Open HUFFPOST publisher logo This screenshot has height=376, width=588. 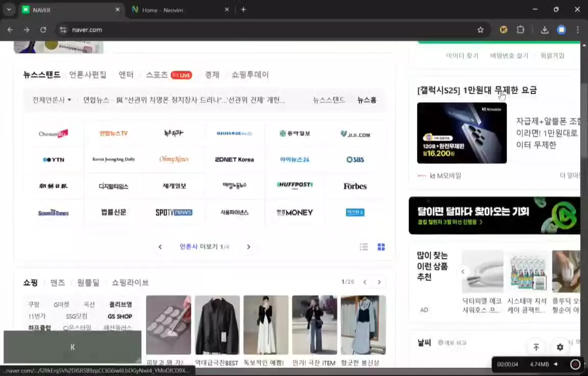(x=295, y=185)
